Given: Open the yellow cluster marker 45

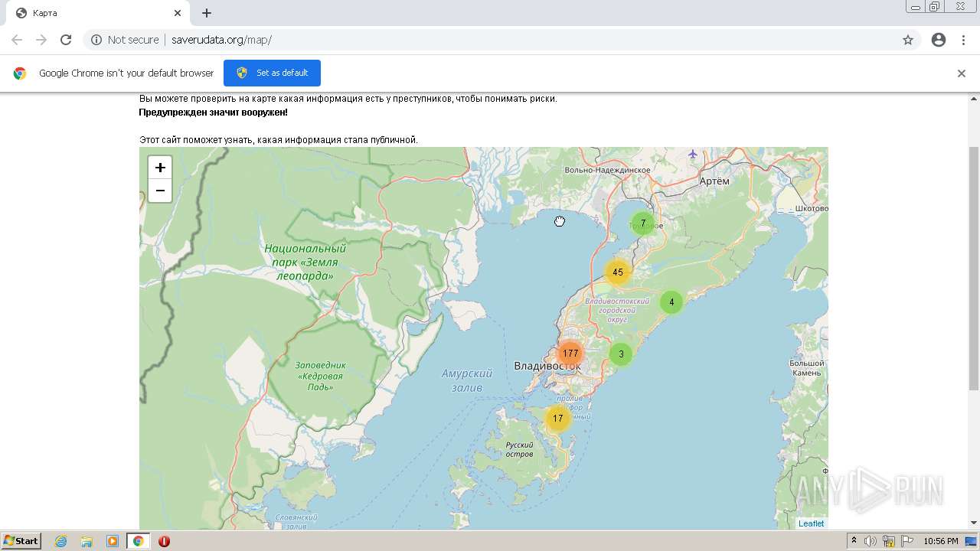Looking at the screenshot, I should pyautogui.click(x=618, y=272).
